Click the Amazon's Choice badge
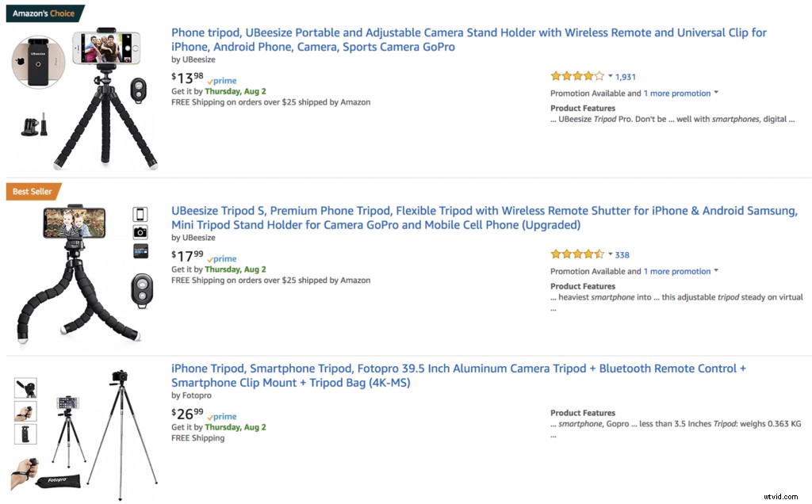This screenshot has width=812, height=504. coord(45,13)
